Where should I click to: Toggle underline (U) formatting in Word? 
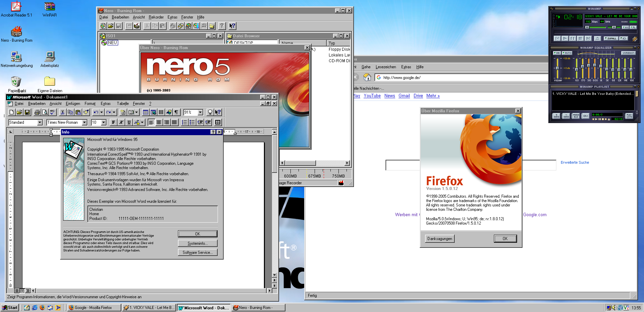coord(129,122)
